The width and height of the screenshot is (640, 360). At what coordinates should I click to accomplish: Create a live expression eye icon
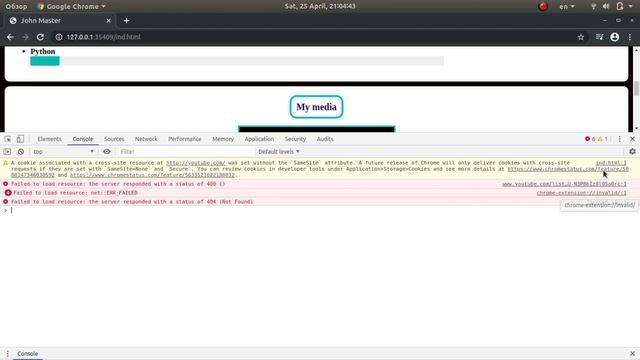(107, 151)
